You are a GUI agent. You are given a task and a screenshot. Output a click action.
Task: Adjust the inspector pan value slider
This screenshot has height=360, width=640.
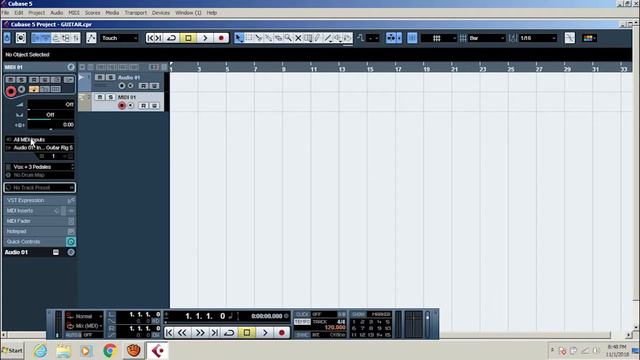pyautogui.click(x=51, y=115)
